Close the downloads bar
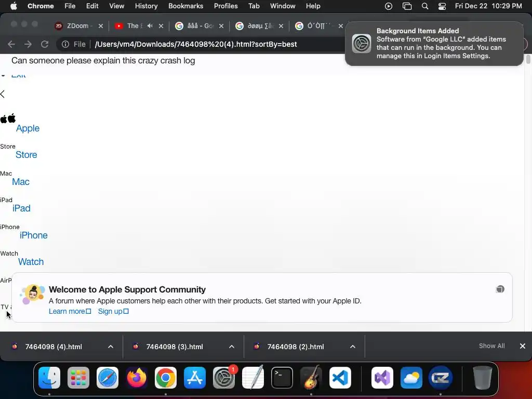Image resolution: width=532 pixels, height=399 pixels. point(523,345)
